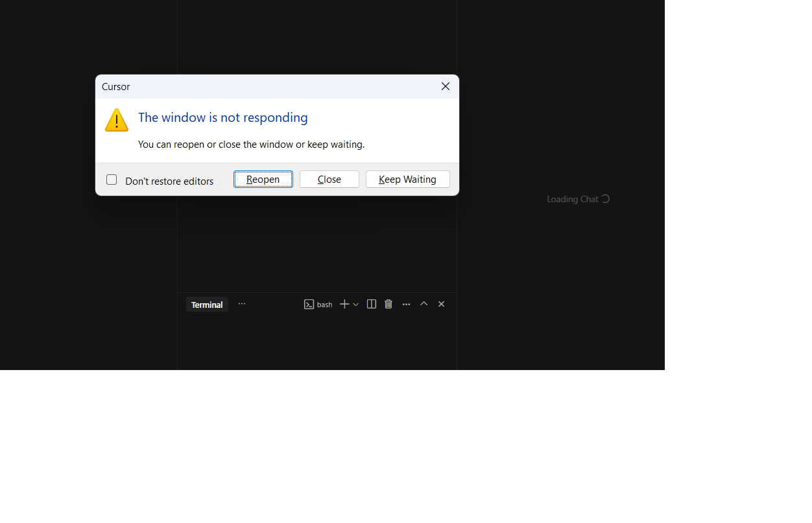Click the dialog's Close button
The width and height of the screenshot is (812, 523).
click(x=329, y=180)
